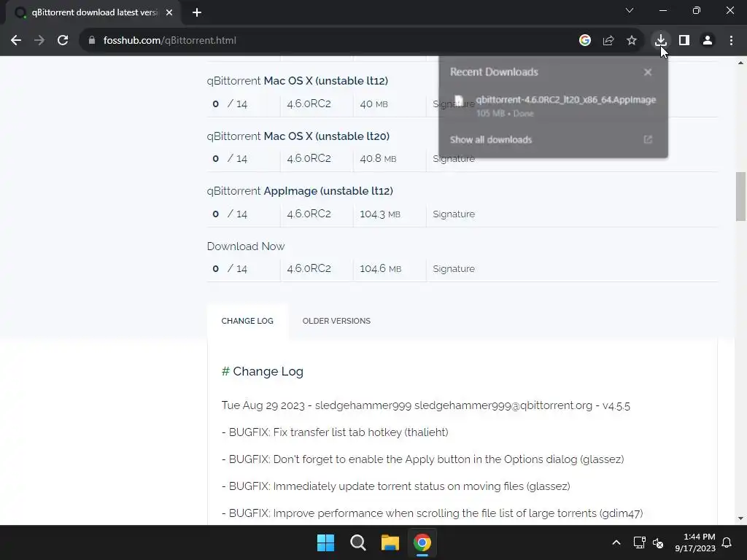
Task: Download qBittorrent Mac OS X (unstable lt20)
Action: coord(298,136)
